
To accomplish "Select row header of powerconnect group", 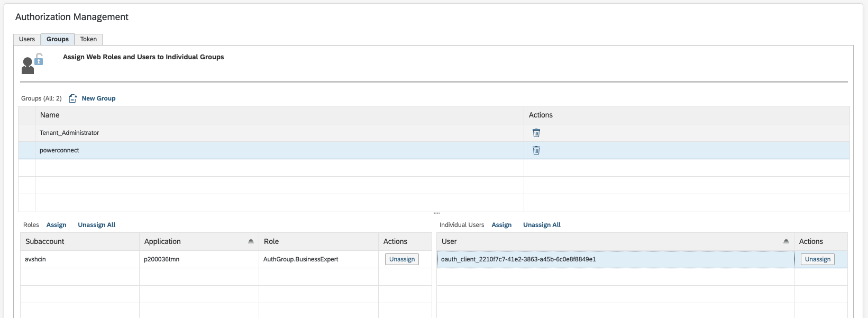I will point(26,150).
